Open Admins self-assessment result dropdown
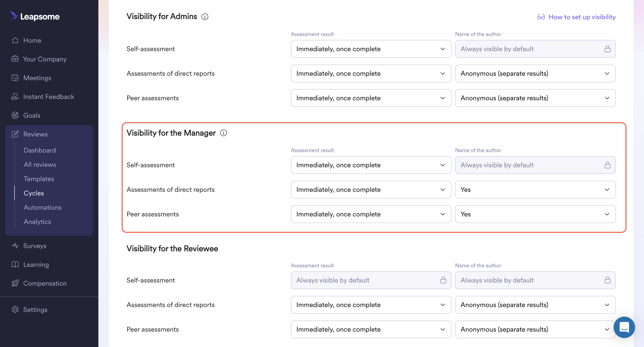 pos(371,49)
